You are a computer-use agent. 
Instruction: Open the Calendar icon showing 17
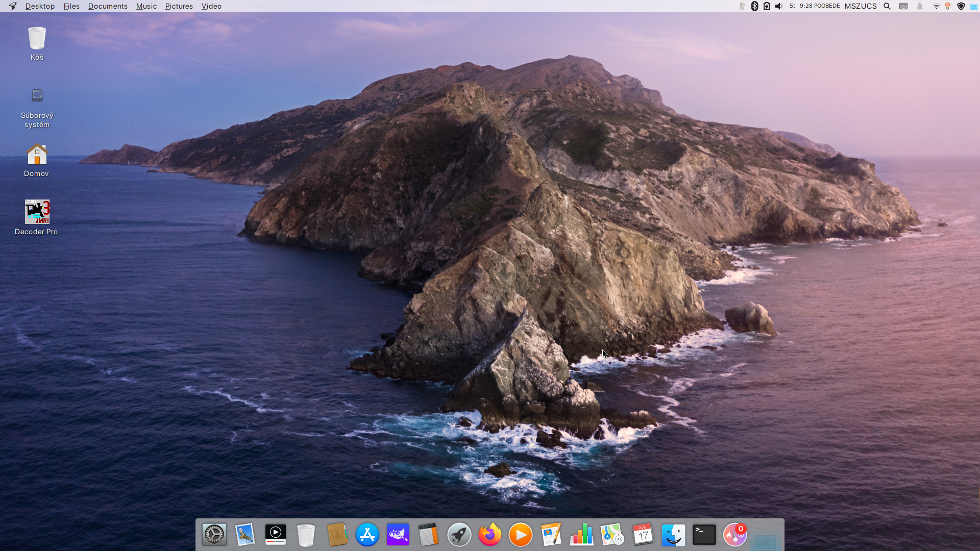643,535
